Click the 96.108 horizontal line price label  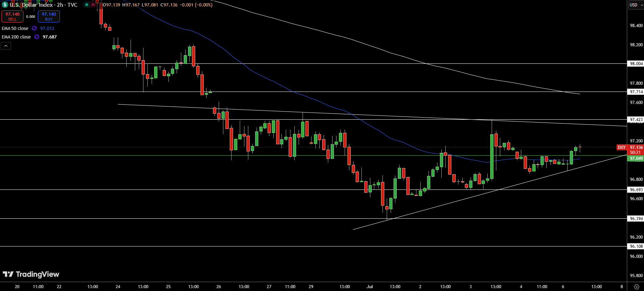(x=636, y=246)
